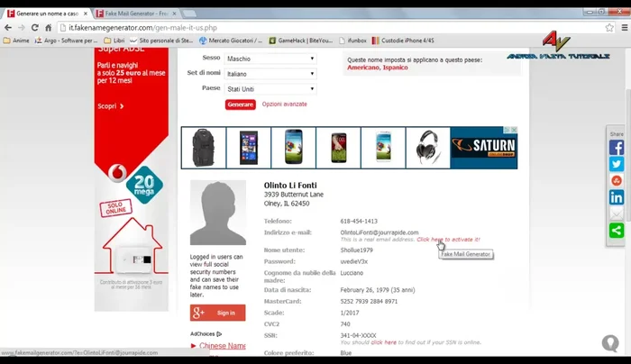Share via StumbleUpon icon

[617, 181]
